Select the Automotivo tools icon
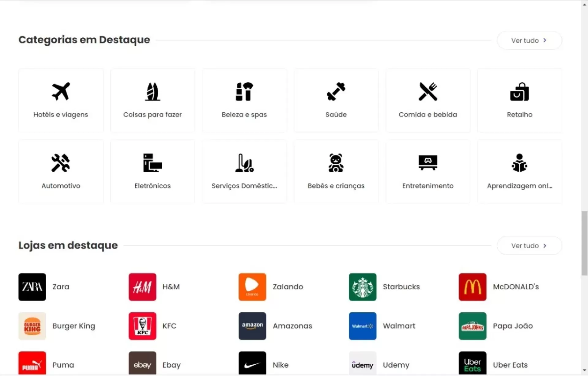The height and width of the screenshot is (376, 588). (61, 163)
